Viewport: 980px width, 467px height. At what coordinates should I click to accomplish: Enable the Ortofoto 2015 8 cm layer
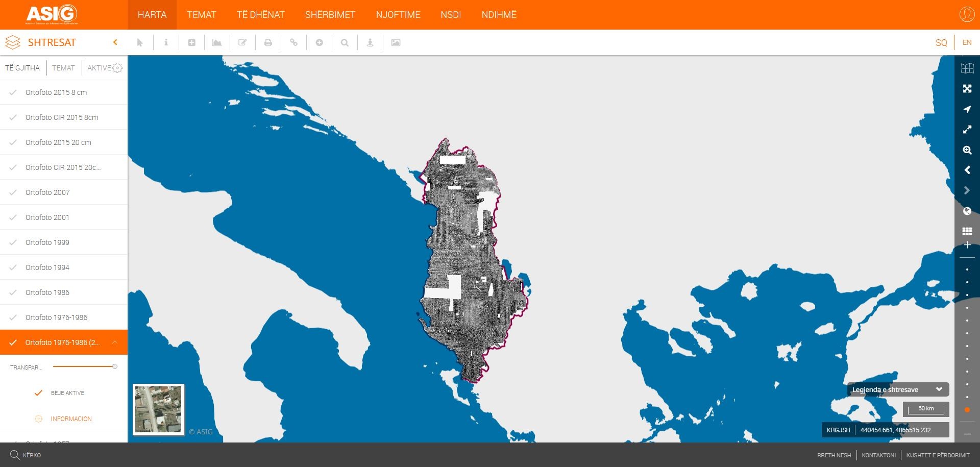click(13, 92)
